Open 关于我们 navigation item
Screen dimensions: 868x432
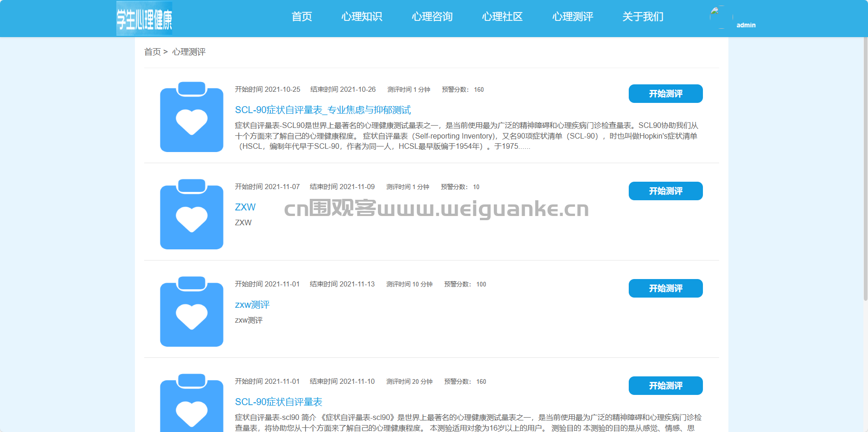(x=643, y=17)
